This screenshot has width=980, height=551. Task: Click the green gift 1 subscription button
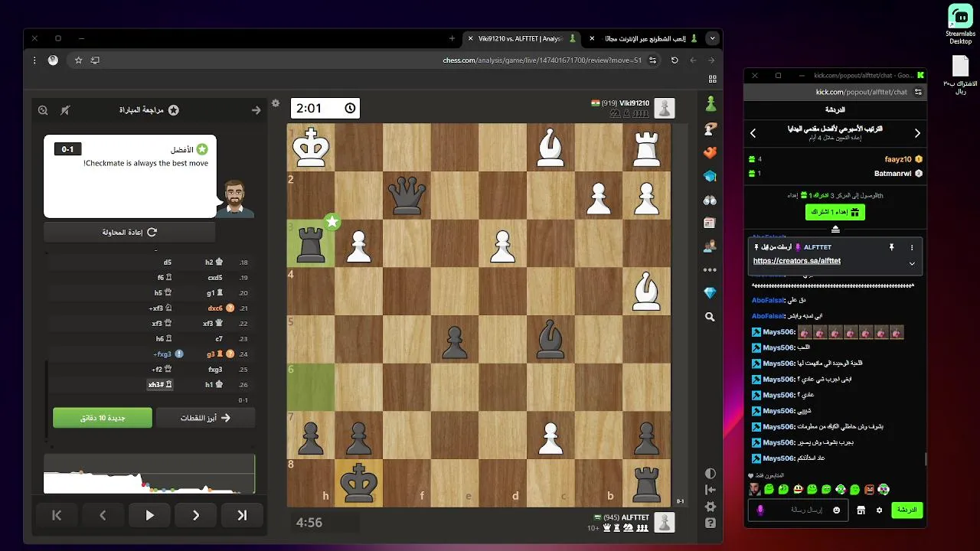coord(835,212)
